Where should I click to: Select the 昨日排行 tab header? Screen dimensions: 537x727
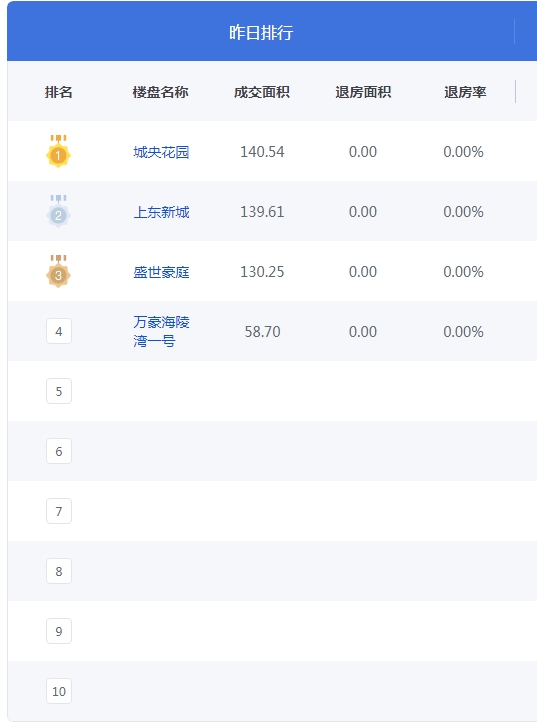tap(261, 32)
